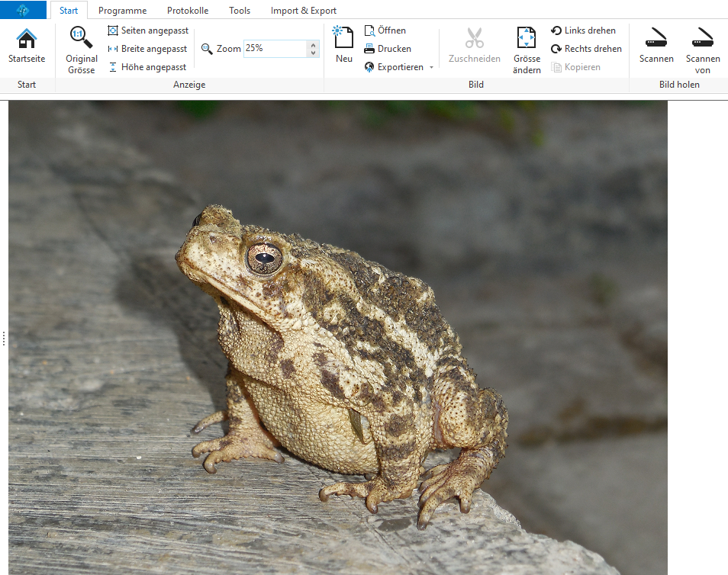Print the image with Drucken
This screenshot has height=575, width=728.
pos(388,49)
